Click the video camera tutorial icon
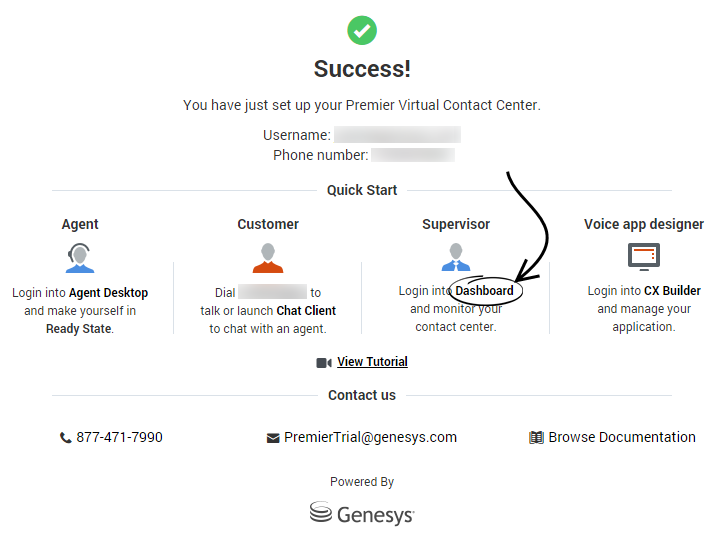The height and width of the screenshot is (535, 723). pos(324,362)
